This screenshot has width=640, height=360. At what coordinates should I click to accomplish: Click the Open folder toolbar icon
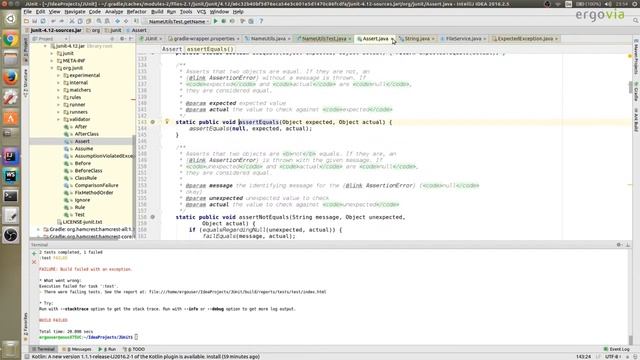(26, 21)
